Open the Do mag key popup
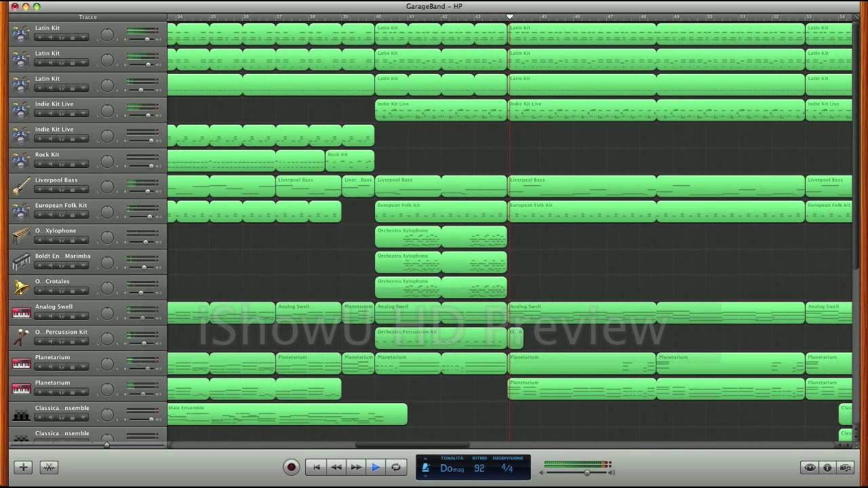Screen dimensions: 868x488 pos(452,468)
